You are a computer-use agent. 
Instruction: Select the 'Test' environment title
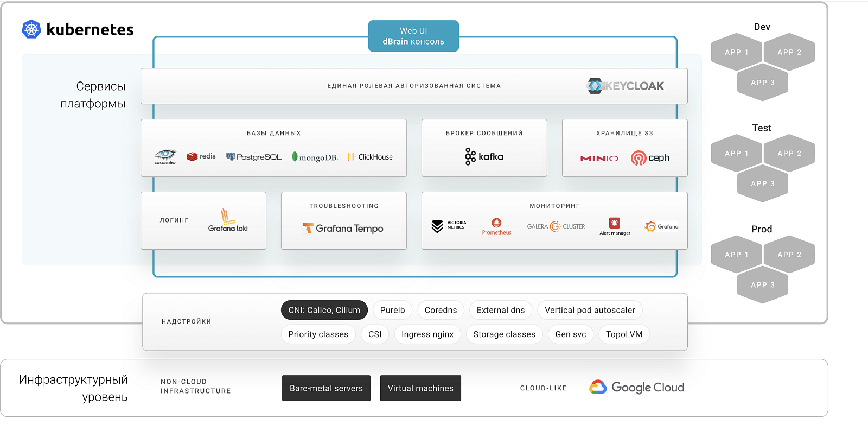762,128
